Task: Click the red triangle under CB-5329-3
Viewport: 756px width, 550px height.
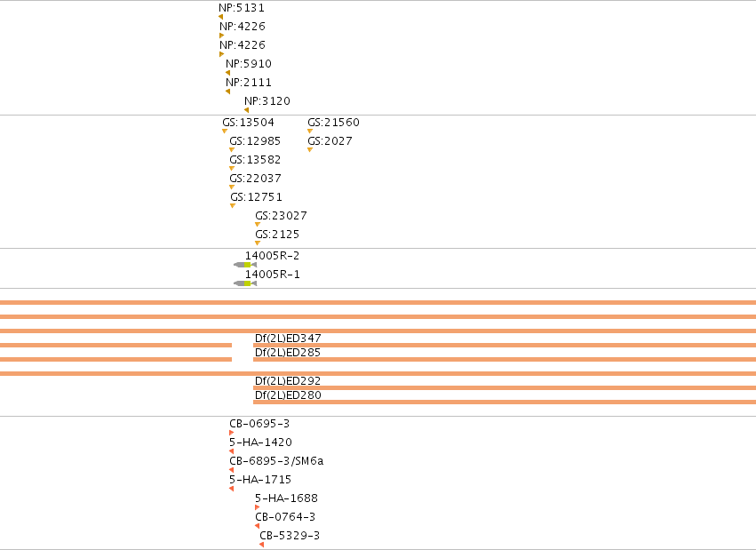Action: (261, 545)
